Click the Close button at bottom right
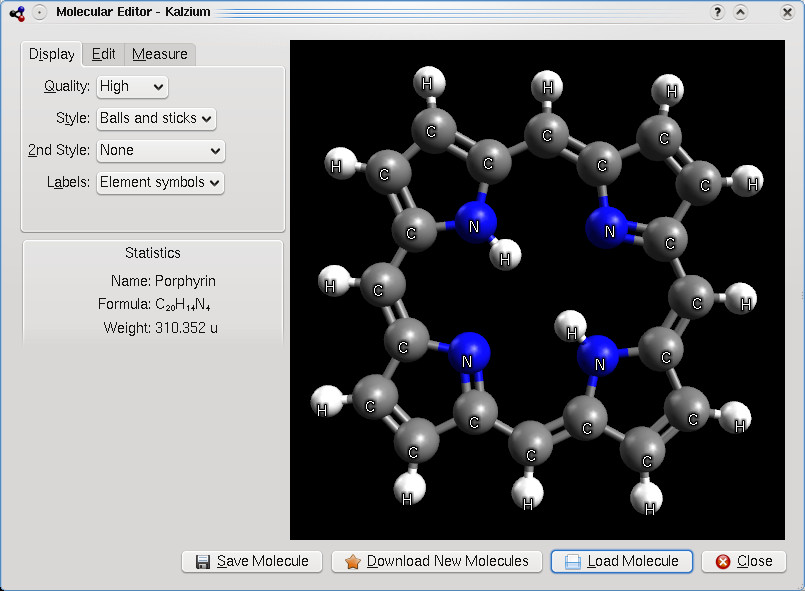The image size is (805, 591). pyautogui.click(x=744, y=561)
